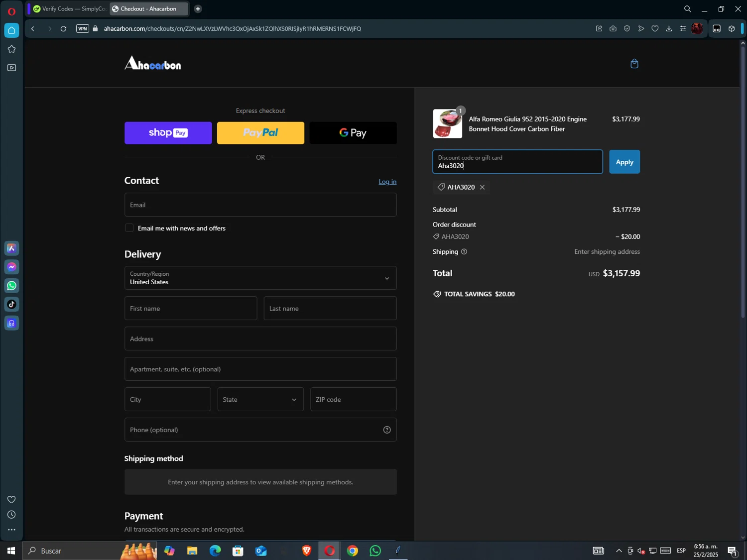Open WhatsApp in Opera sidebar
The width and height of the screenshot is (747, 560).
tap(11, 286)
